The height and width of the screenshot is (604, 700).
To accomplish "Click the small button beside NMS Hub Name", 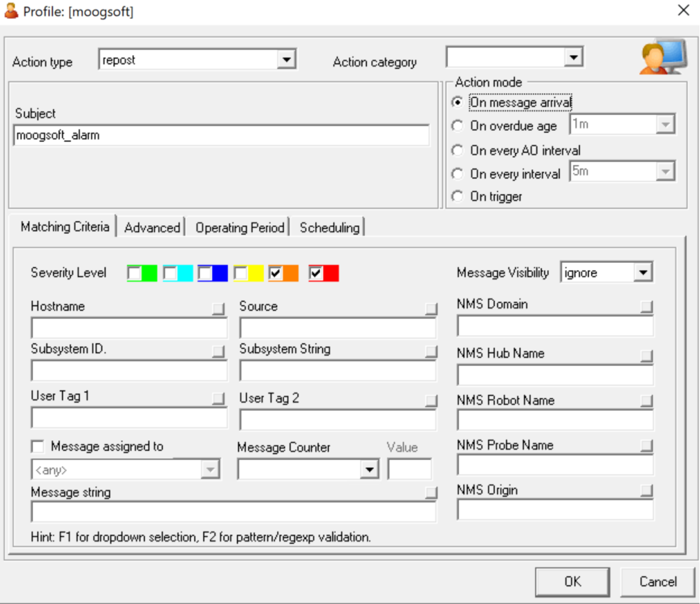I will [x=647, y=356].
